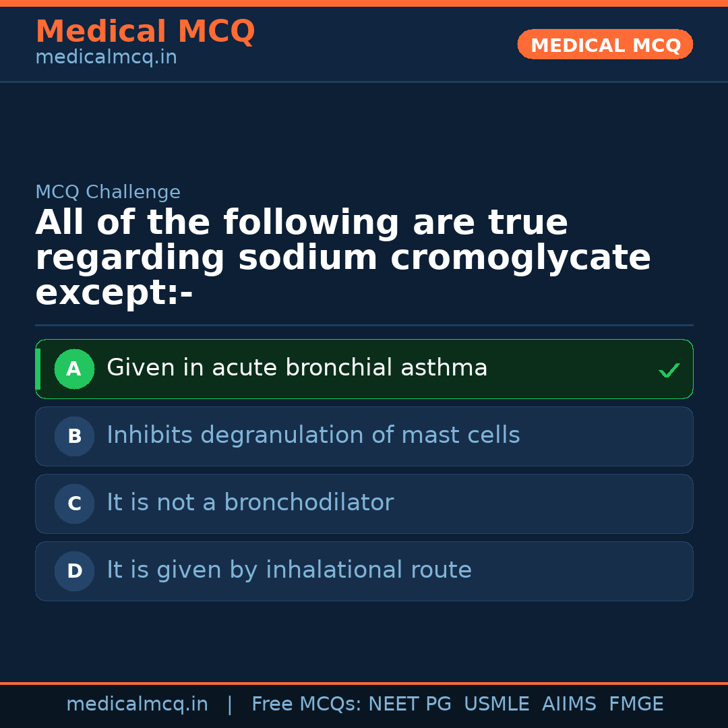The image size is (728, 728).
Task: Click the green checkmark on option A
Action: click(x=669, y=370)
